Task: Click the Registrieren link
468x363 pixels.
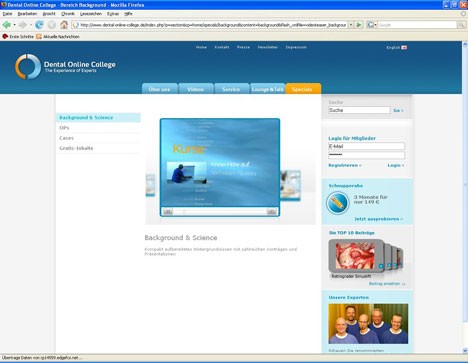Action: [344, 165]
